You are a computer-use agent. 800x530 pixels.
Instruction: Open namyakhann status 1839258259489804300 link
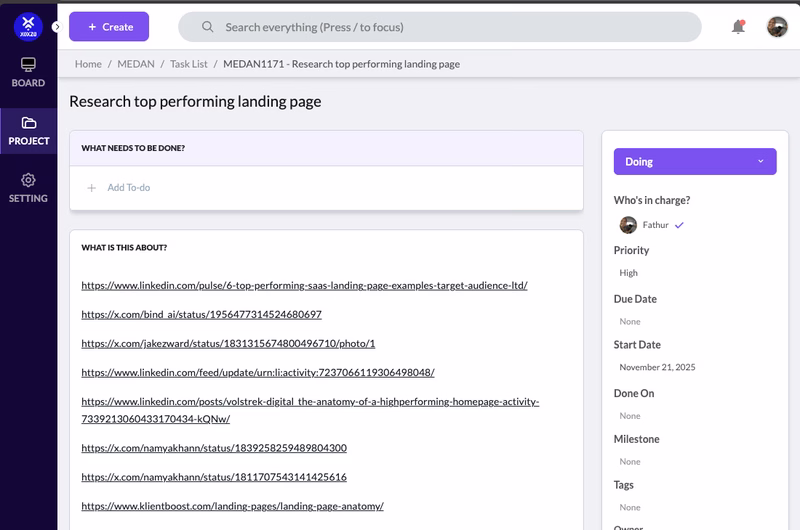[x=214, y=448]
